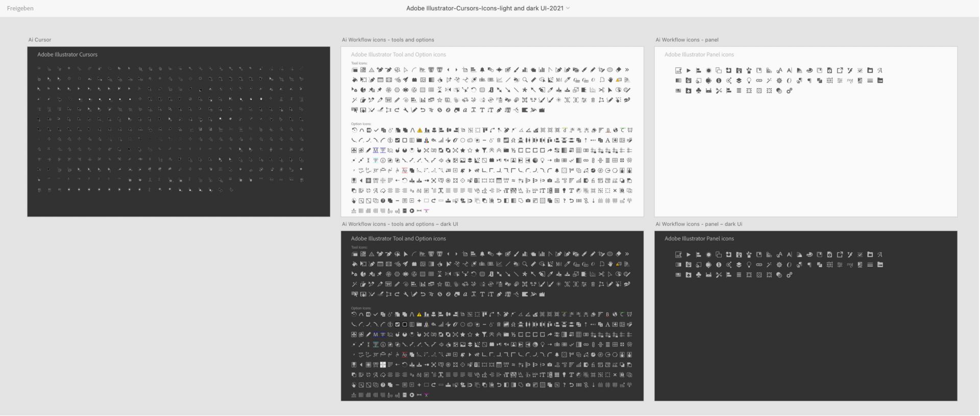Viewport: 980px width, 416px height.
Task: Open the dark Adobe Illustrator Cursors artboard
Action: (x=179, y=132)
